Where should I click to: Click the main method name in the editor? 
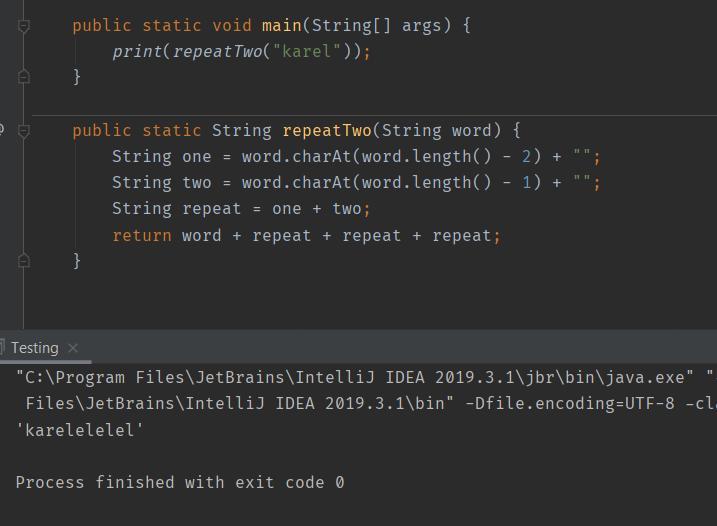pos(282,25)
